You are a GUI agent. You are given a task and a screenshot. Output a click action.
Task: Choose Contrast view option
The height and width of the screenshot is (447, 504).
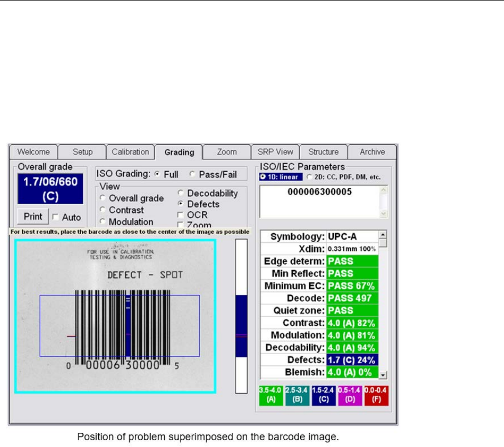(x=102, y=210)
